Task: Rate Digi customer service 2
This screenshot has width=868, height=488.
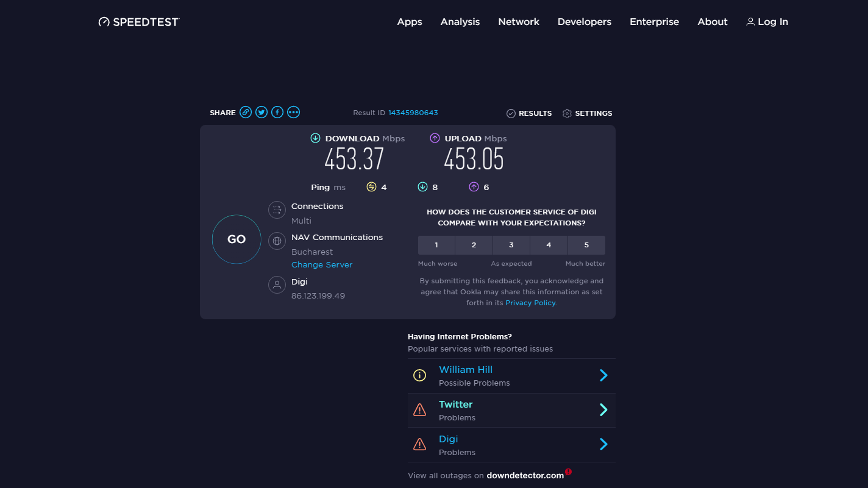Action: (x=474, y=245)
